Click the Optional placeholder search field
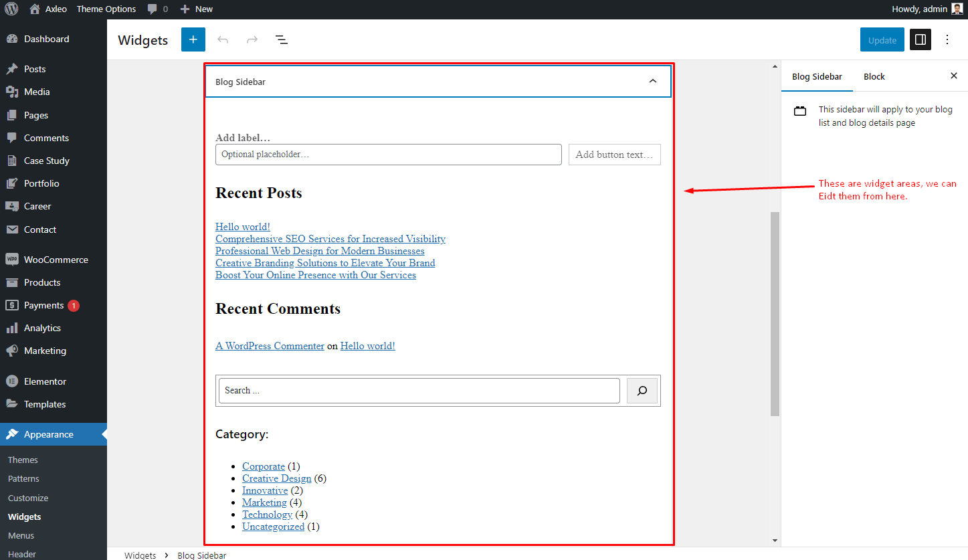The height and width of the screenshot is (560, 968). pyautogui.click(x=389, y=155)
